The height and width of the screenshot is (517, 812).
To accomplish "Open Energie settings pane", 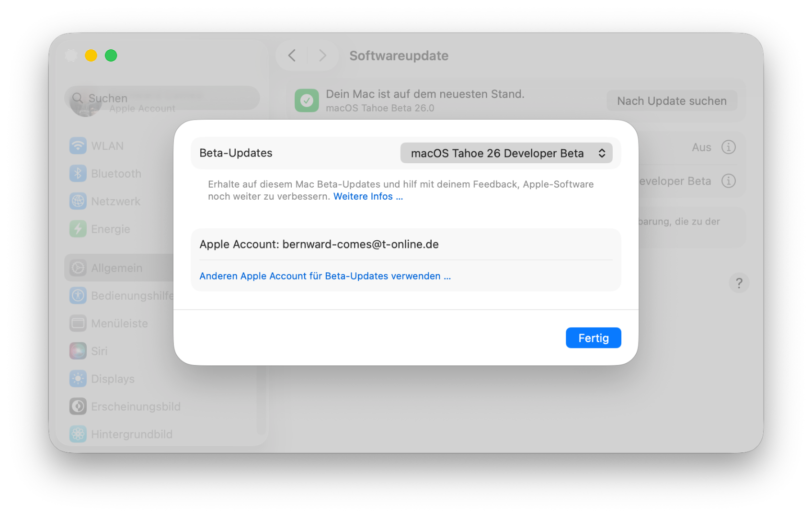I will tap(111, 229).
